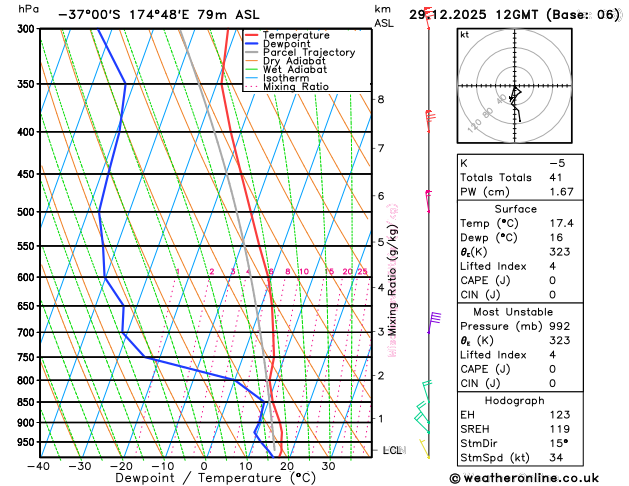Click the 550 pressure level label
The image size is (629, 486).
[x=25, y=246]
